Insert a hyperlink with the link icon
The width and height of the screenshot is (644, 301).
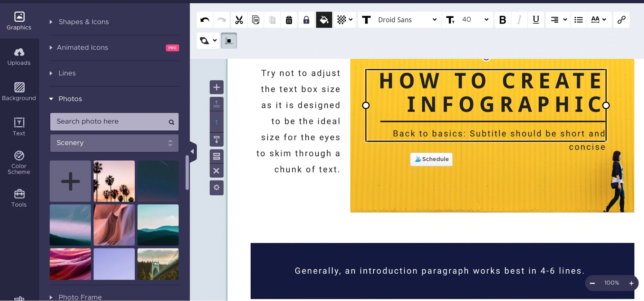click(x=621, y=20)
